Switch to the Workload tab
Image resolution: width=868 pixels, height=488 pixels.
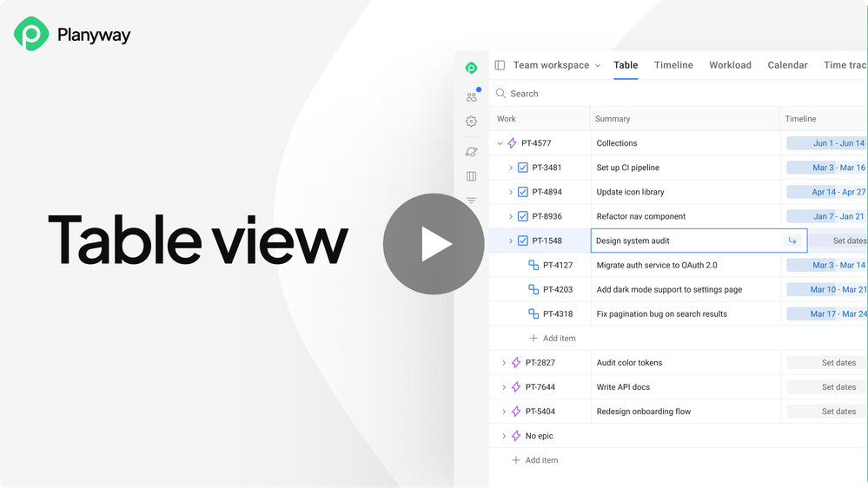tap(730, 65)
